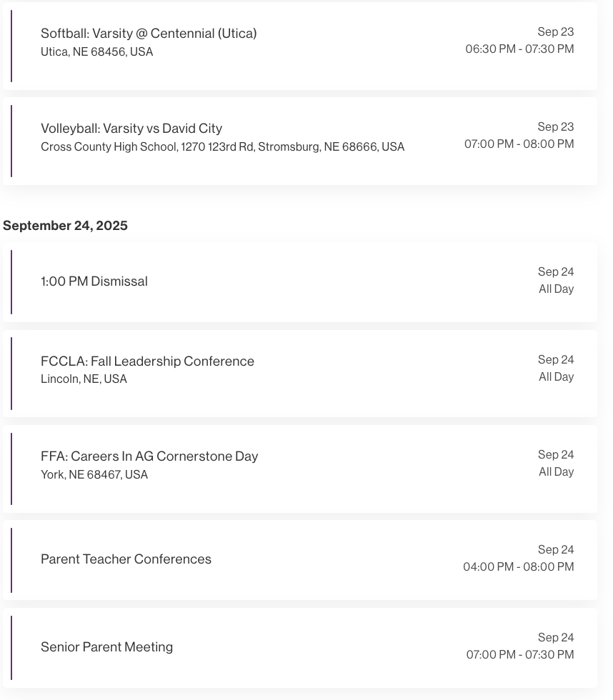Open Volleyball: Varsity vs David City event
The height and width of the screenshot is (700, 613).
click(x=131, y=129)
